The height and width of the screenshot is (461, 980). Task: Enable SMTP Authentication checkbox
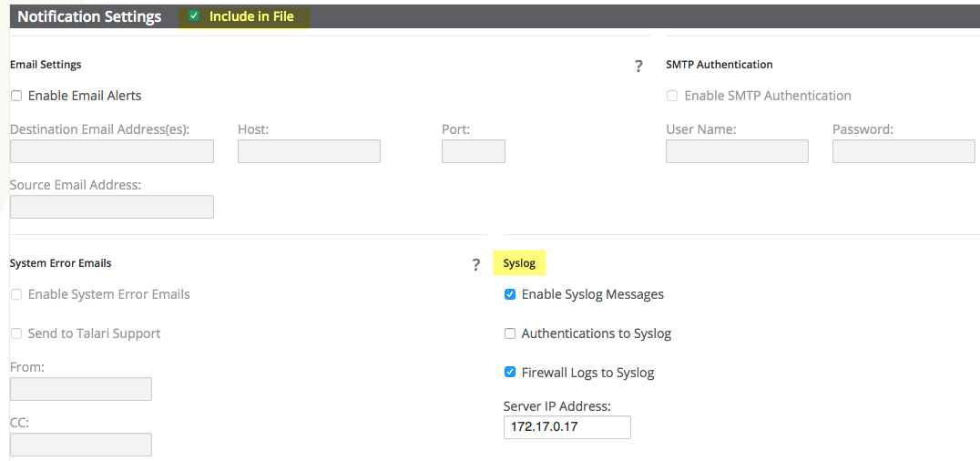click(x=672, y=96)
